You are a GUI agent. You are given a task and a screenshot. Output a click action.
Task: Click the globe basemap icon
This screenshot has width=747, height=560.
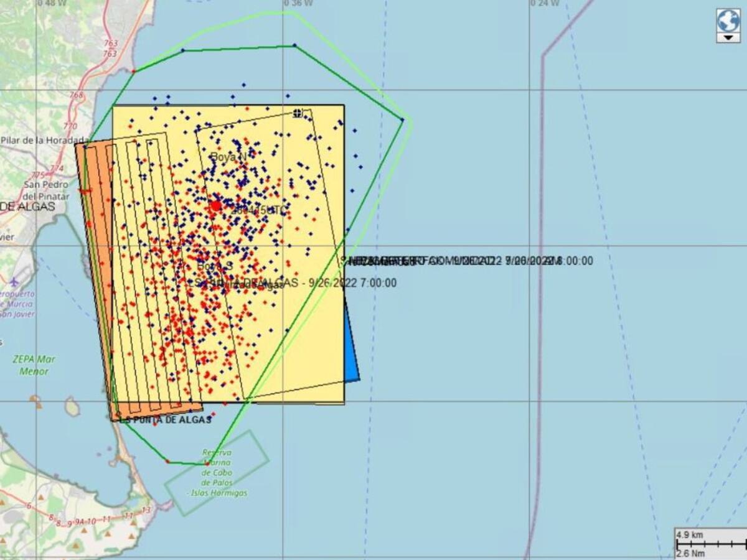click(728, 21)
